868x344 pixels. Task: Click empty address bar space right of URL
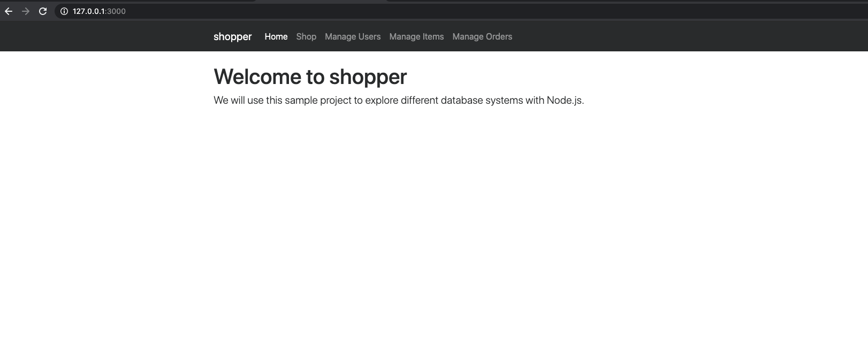pos(482,11)
